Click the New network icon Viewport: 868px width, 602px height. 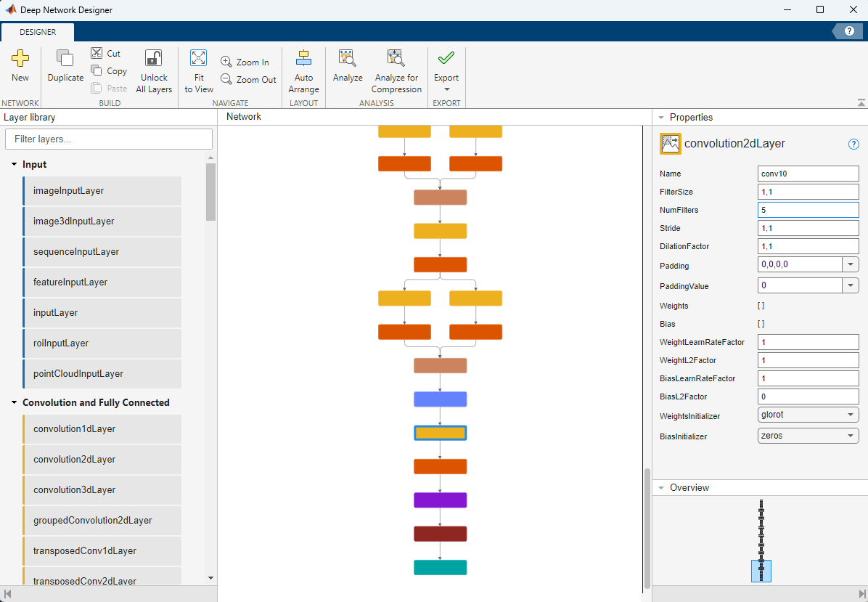point(20,60)
